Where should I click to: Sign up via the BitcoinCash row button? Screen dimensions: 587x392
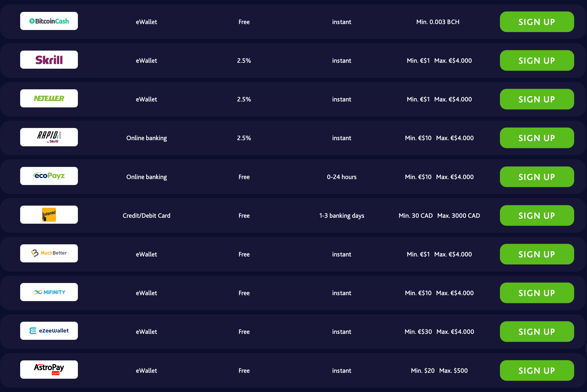point(537,22)
